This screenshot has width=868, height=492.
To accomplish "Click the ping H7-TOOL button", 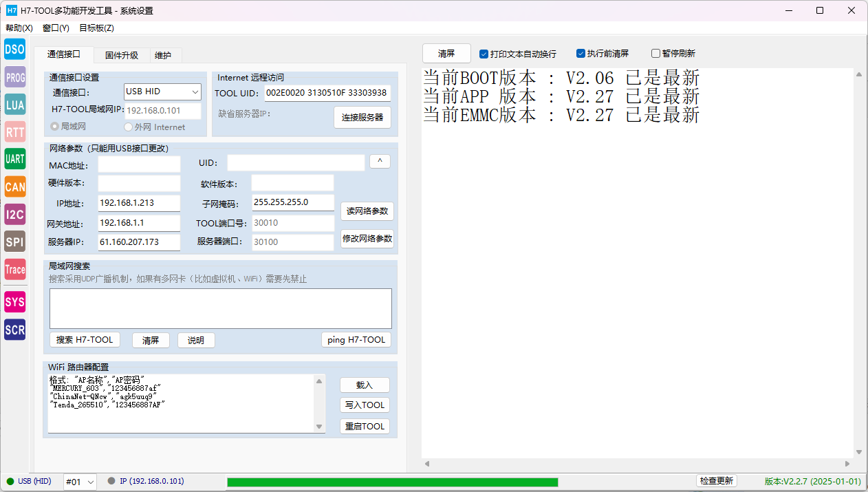I will pos(356,340).
